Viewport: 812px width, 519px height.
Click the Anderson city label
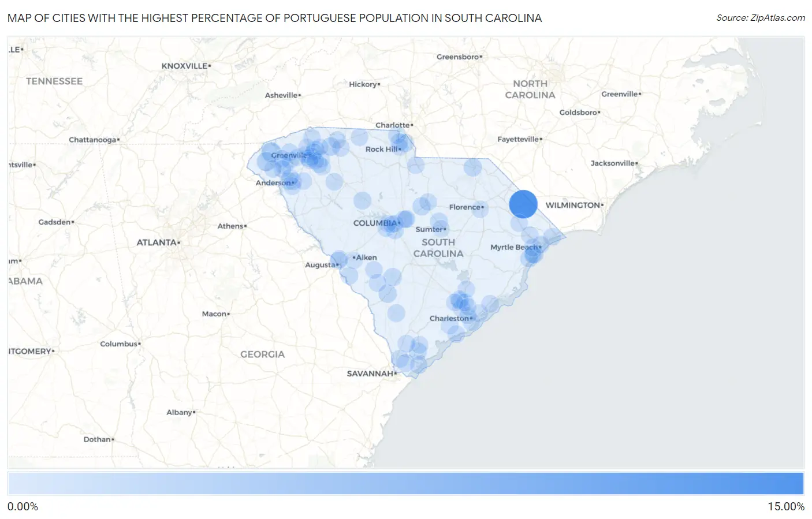tap(274, 182)
